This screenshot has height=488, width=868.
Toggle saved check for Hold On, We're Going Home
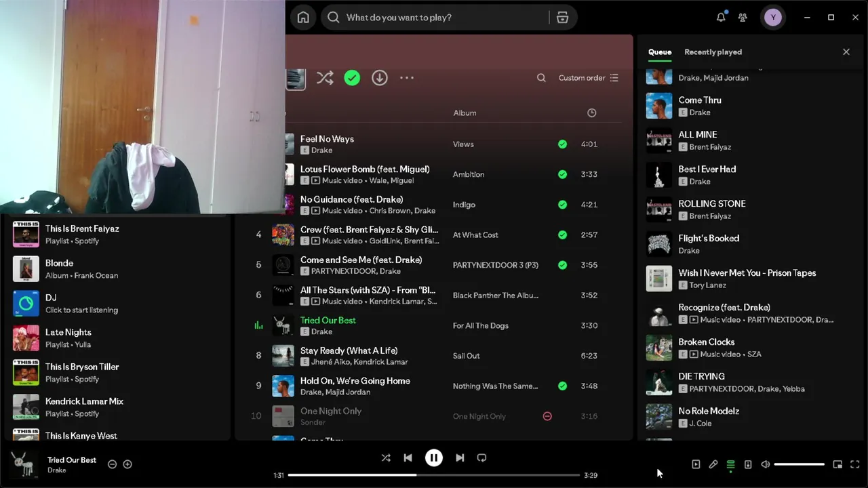coord(562,386)
